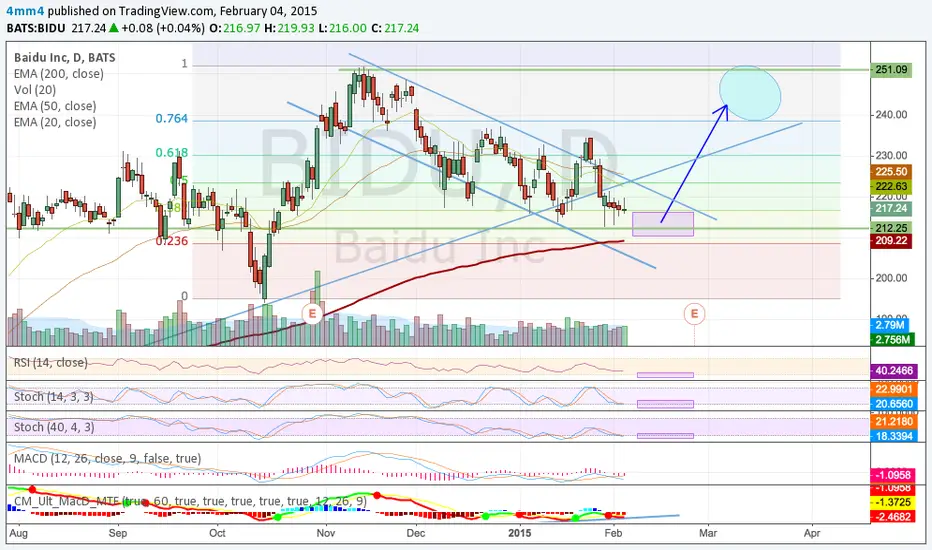
Task: Click the 20.6560 stochastic value label
Action: [893, 404]
